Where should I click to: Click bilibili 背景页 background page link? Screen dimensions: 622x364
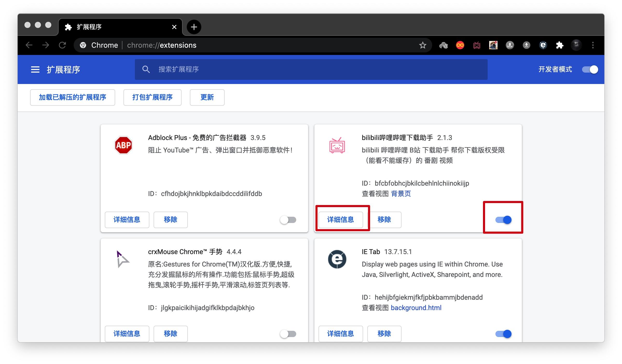coord(399,194)
